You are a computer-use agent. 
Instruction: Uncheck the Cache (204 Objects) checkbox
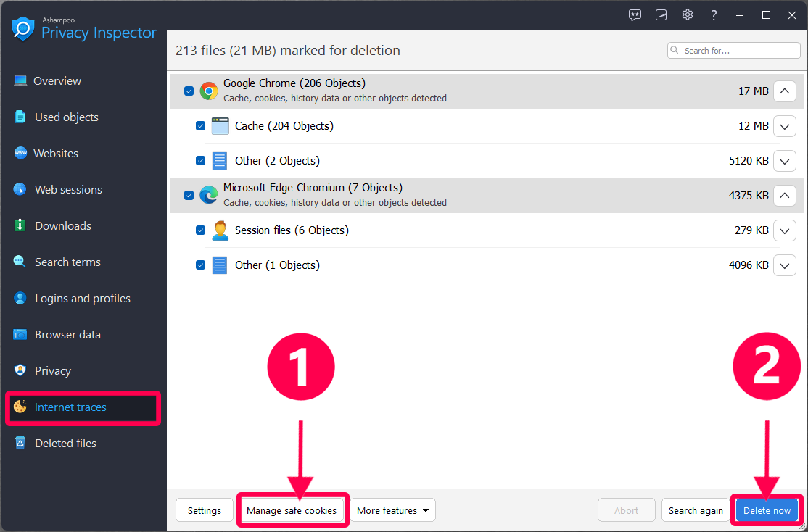pyautogui.click(x=200, y=125)
